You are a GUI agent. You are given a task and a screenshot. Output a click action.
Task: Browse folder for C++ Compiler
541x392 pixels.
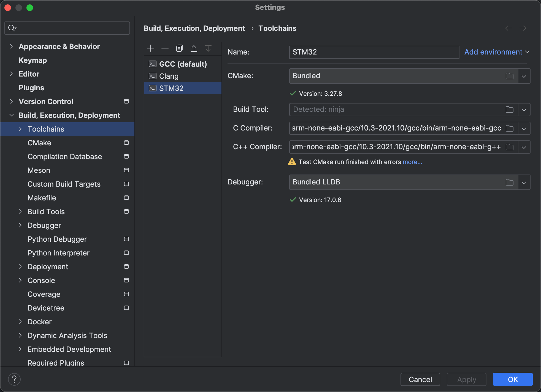click(x=510, y=147)
